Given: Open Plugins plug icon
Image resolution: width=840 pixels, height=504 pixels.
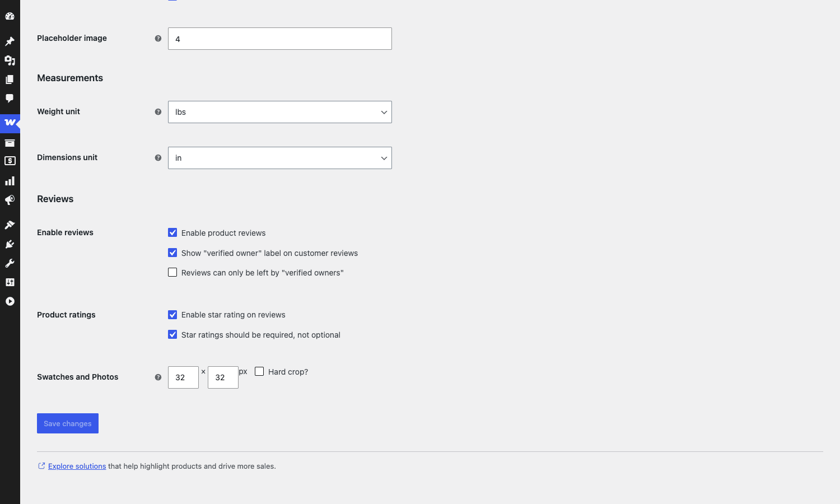Looking at the screenshot, I should click(x=10, y=244).
